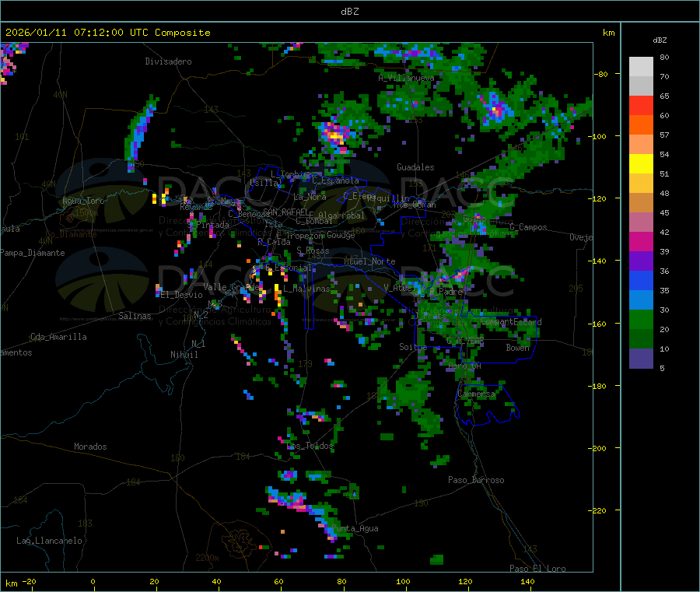Click the SAN_RAFAEL city label
Screen dimensions: 700x592
tap(285, 212)
